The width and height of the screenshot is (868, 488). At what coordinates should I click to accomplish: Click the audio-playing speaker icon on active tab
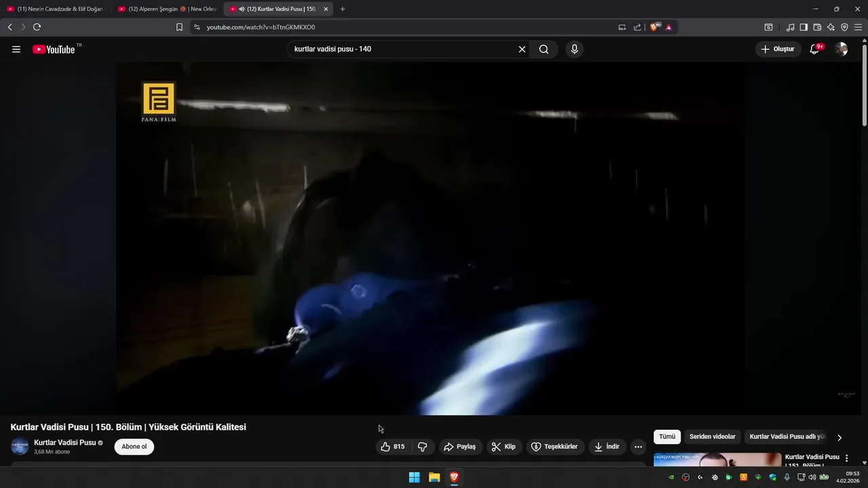click(242, 9)
